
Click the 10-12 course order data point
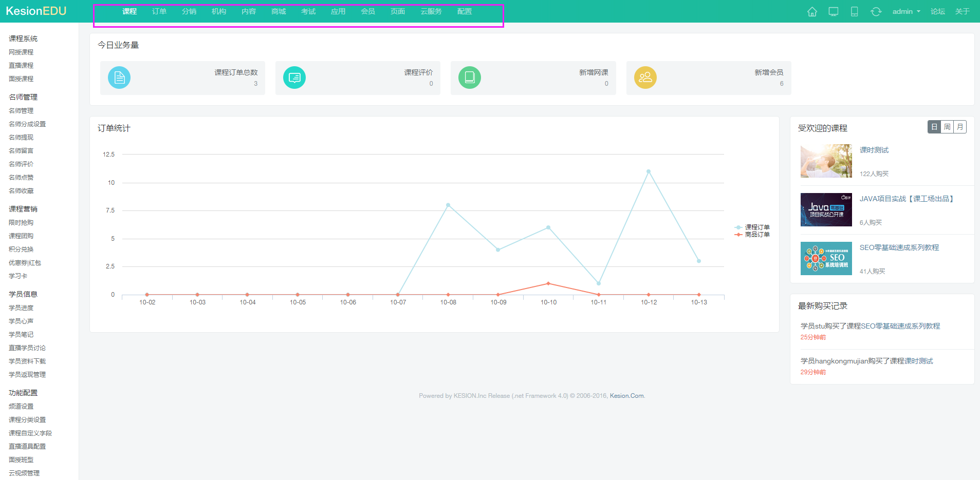point(649,171)
